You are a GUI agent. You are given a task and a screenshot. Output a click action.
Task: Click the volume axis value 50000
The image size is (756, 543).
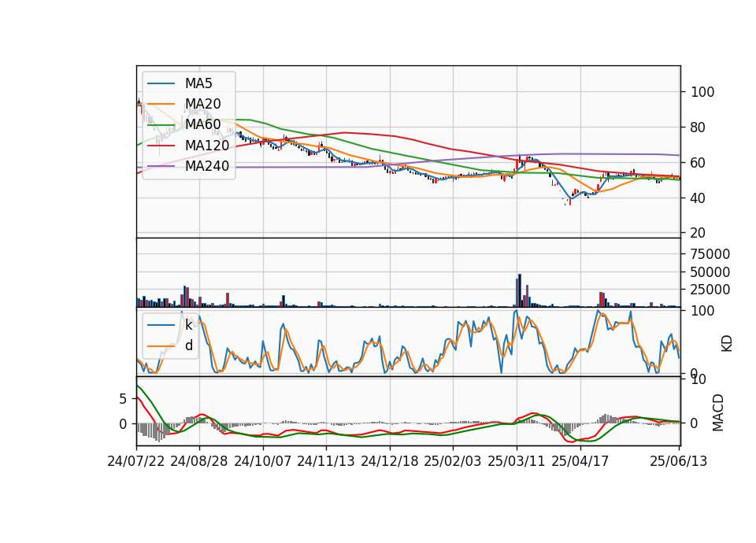point(710,272)
